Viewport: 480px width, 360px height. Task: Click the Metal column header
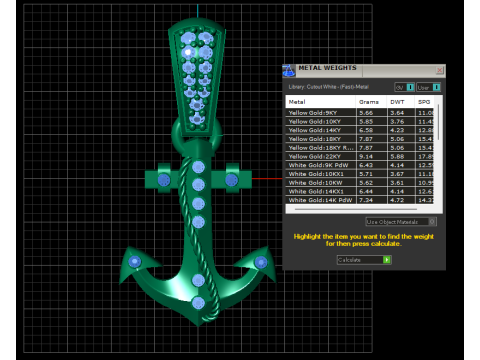[x=321, y=102]
